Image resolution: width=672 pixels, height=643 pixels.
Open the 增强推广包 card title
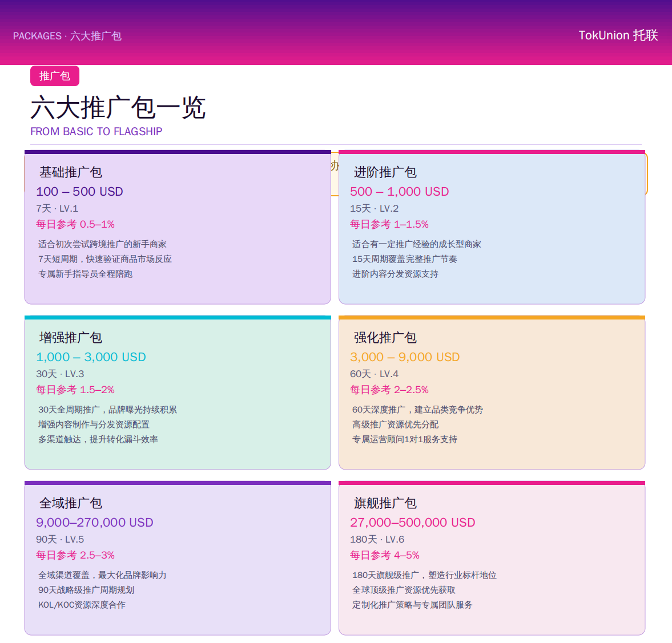point(71,338)
